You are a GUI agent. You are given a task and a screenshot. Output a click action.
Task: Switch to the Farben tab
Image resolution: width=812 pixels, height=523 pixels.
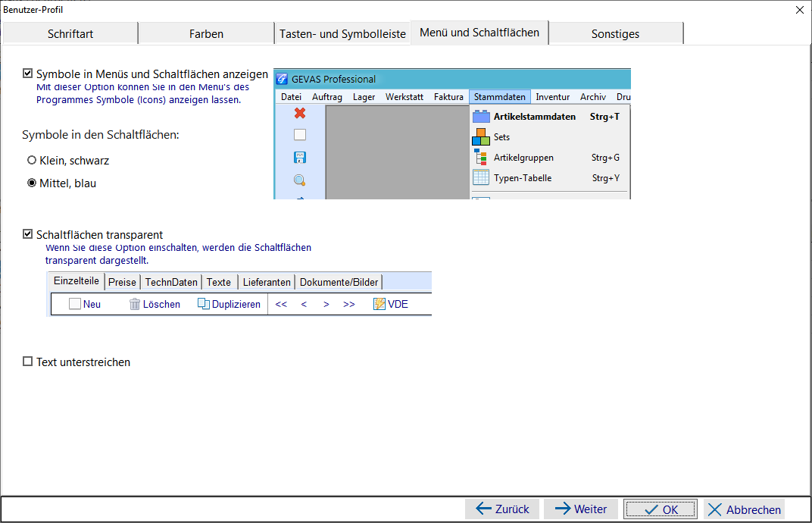tap(206, 33)
